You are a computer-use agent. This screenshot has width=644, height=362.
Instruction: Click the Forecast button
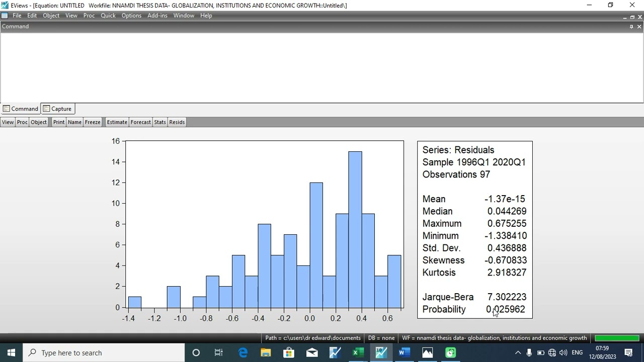click(x=140, y=122)
